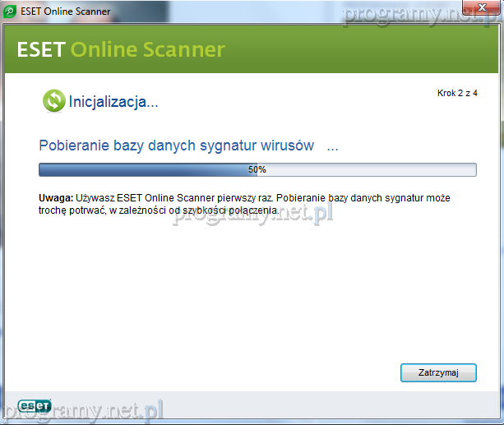The height and width of the screenshot is (425, 504).
Task: Click the Online Scanner text in green banner
Action: coord(148,49)
